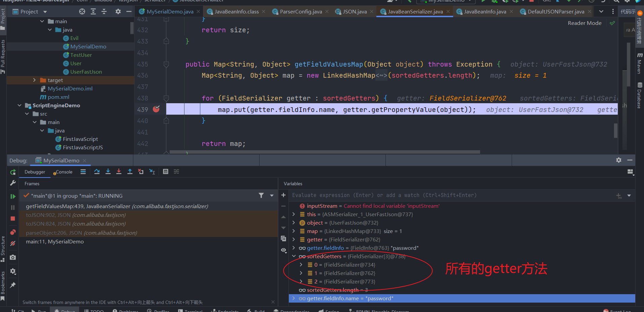Open View Breakpoints dialog
Viewport: 644px width, 312px height.
click(x=13, y=232)
